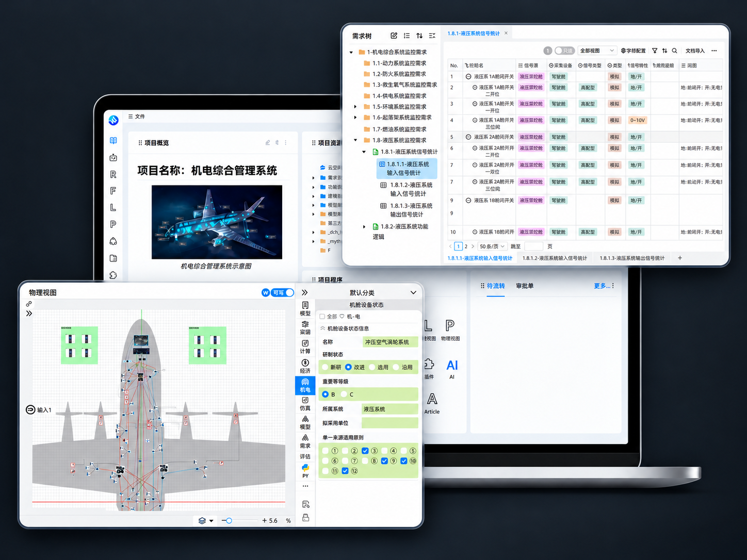
Task: Go to page 2 in table pagination
Action: point(466,246)
